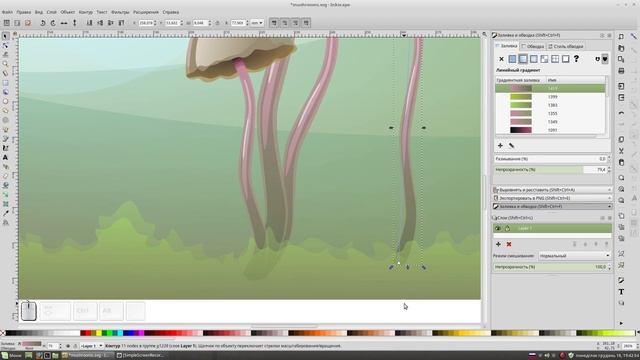The image size is (640, 360).
Task: Open the Контур menu
Action: pos(86,12)
